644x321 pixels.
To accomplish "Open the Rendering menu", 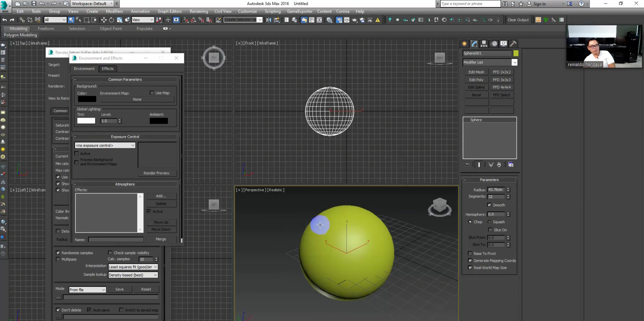I will tap(198, 11).
